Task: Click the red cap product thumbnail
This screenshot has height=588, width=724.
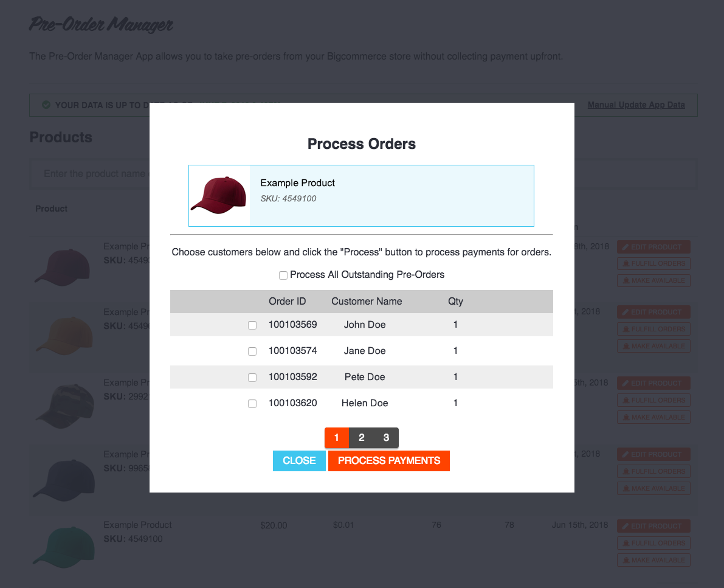Action: [x=219, y=195]
